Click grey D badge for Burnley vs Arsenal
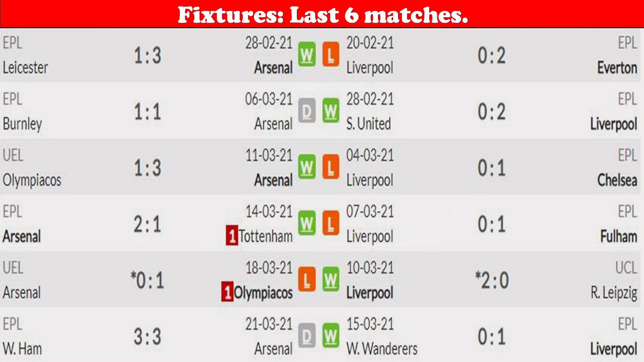The image size is (644, 362). click(307, 111)
